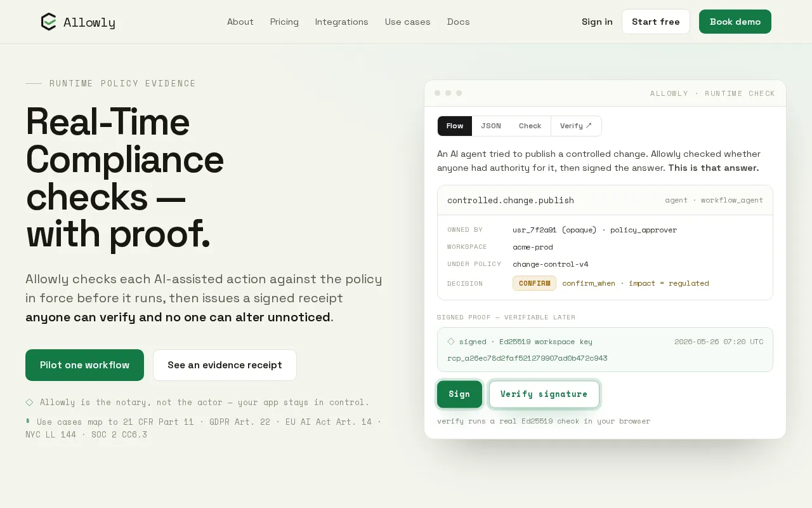Click workspace value 'acme-prod'

(533, 247)
